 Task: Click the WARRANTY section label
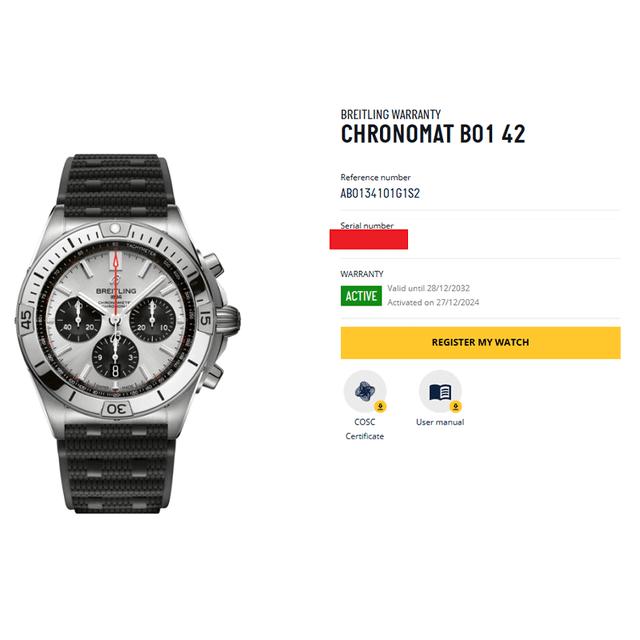(362, 274)
